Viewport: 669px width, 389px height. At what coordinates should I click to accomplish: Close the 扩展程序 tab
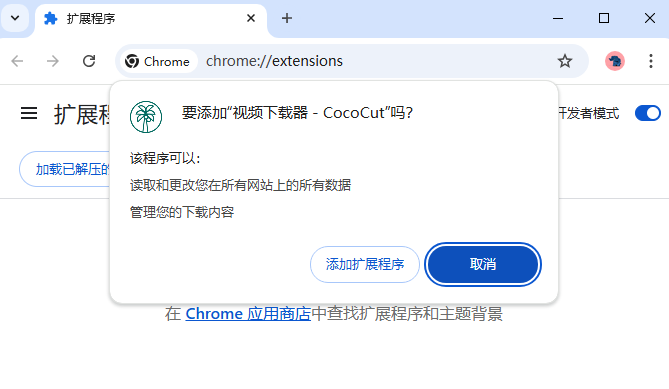(251, 18)
